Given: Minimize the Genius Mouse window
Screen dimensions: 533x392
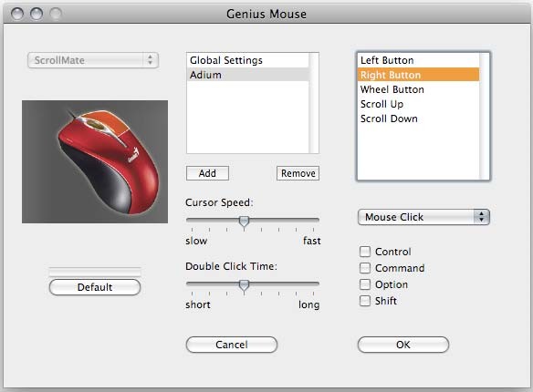Looking at the screenshot, I should tap(37, 14).
